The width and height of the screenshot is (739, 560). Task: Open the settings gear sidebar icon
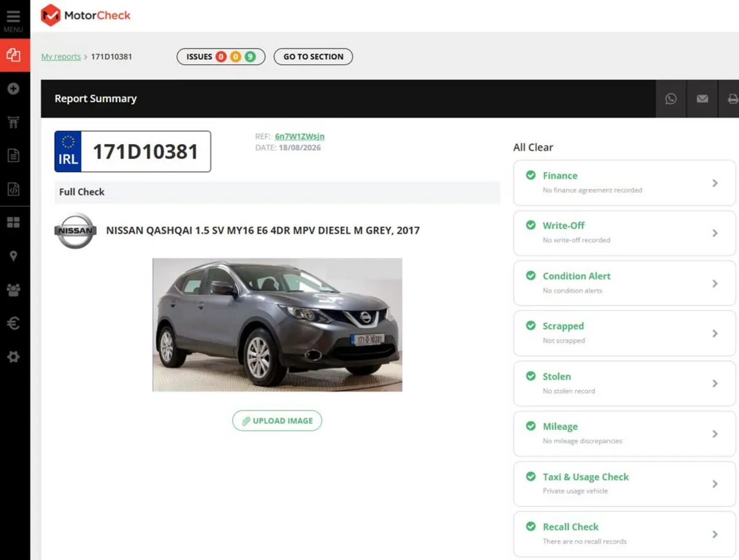[14, 357]
